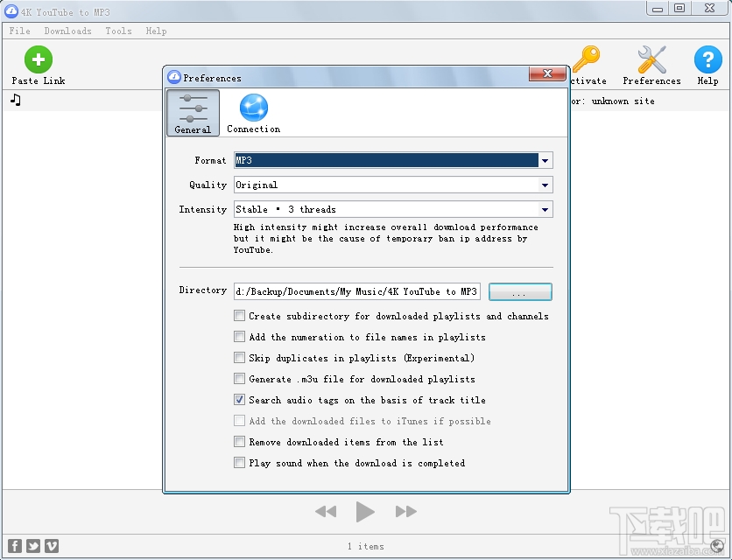The width and height of the screenshot is (732, 560).
Task: Expand the Intensity dropdown with Stable threads
Action: click(545, 209)
